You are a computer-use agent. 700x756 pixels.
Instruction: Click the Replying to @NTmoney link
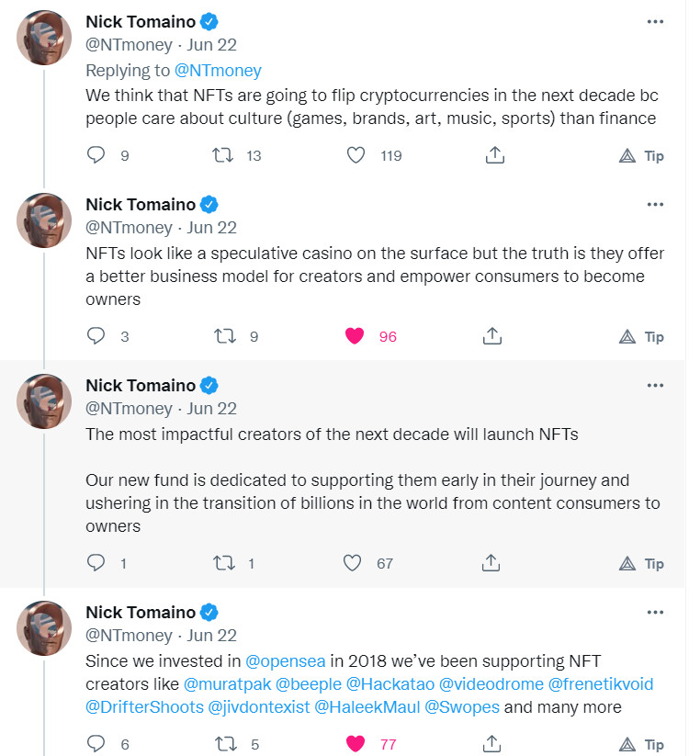click(x=218, y=71)
